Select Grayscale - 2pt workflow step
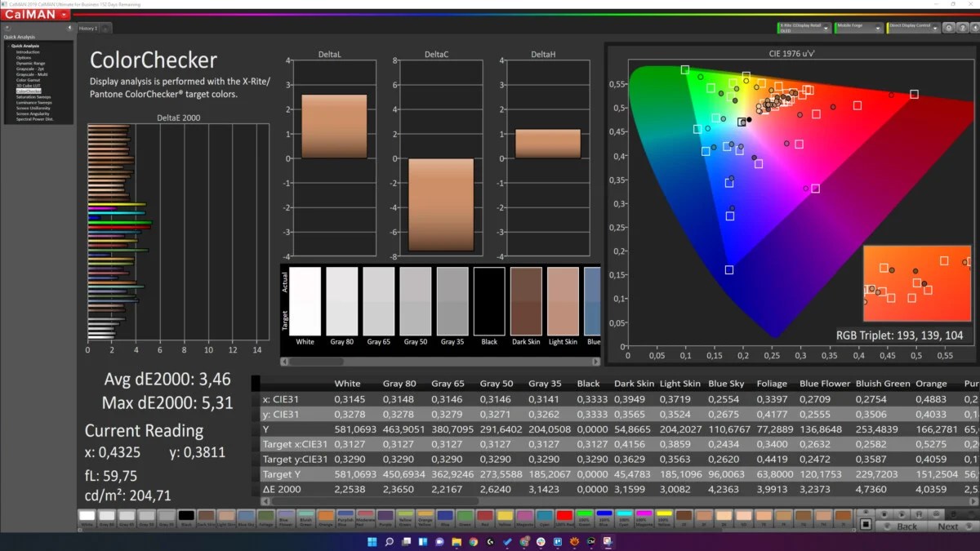Image resolution: width=980 pixels, height=551 pixels. (x=29, y=69)
